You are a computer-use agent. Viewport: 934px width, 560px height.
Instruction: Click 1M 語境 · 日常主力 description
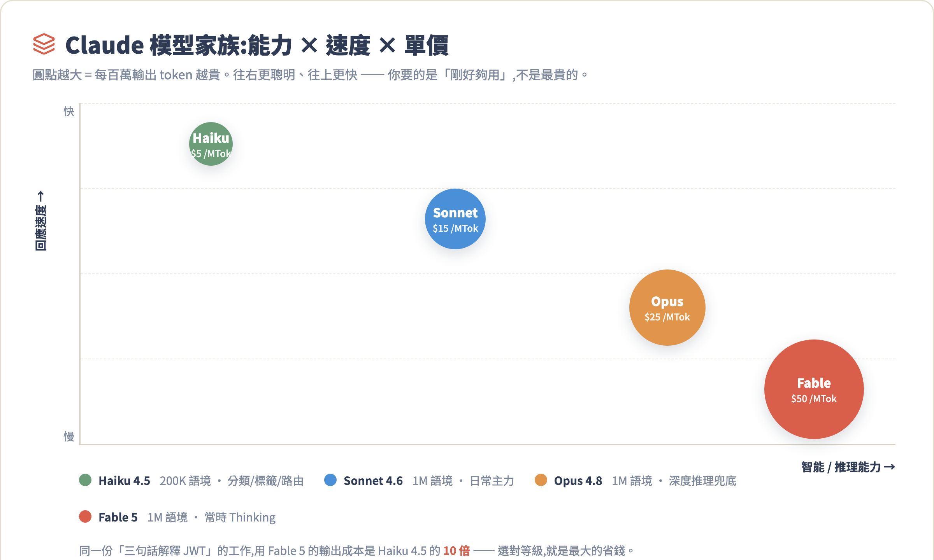(463, 481)
